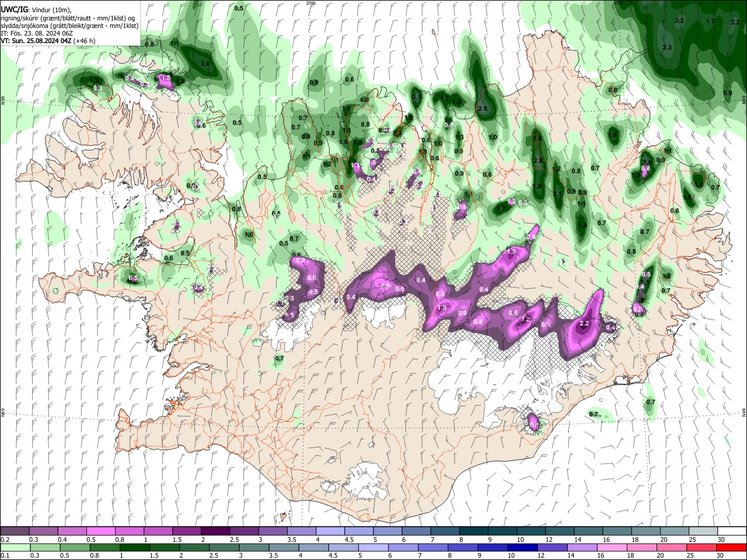Click the 3.1 precipitation value label
Image resolution: width=747 pixels, height=560 pixels.
coord(416,96)
